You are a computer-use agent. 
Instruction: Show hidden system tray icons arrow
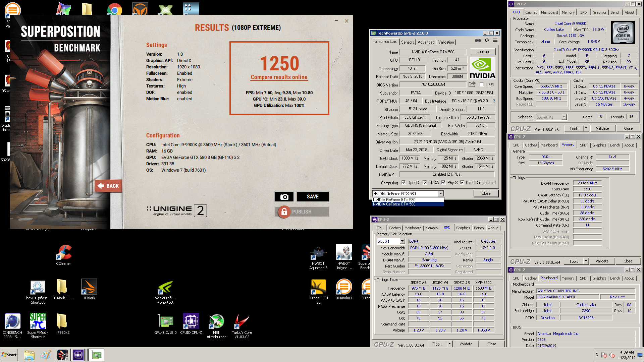click(x=596, y=355)
